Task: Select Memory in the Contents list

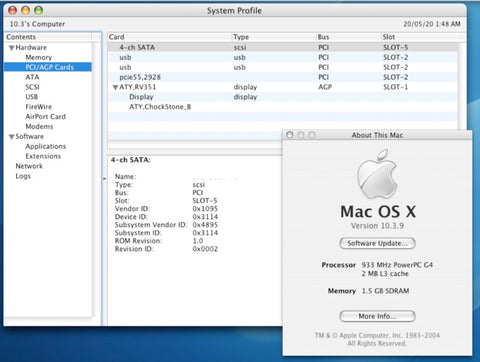Action: pos(39,57)
